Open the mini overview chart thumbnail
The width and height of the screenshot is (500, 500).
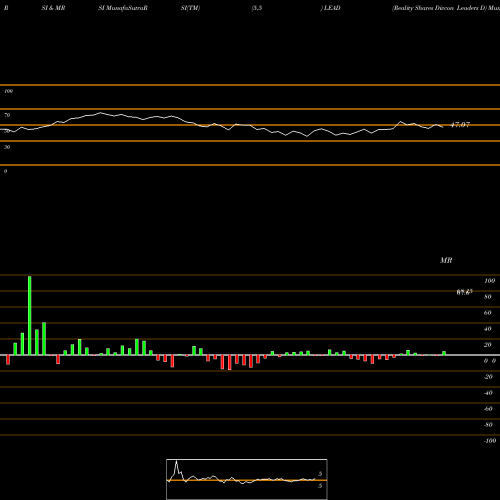coord(247,479)
